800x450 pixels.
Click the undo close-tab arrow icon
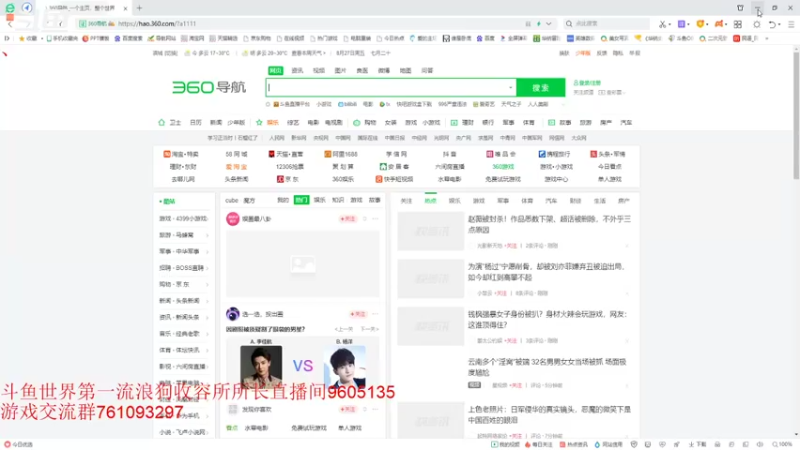(x=772, y=24)
